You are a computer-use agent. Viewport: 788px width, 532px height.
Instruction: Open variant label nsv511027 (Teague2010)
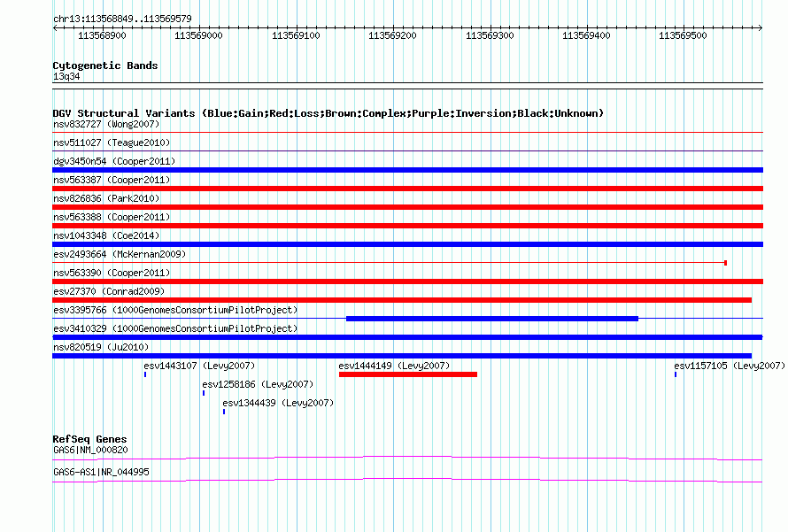(112, 143)
